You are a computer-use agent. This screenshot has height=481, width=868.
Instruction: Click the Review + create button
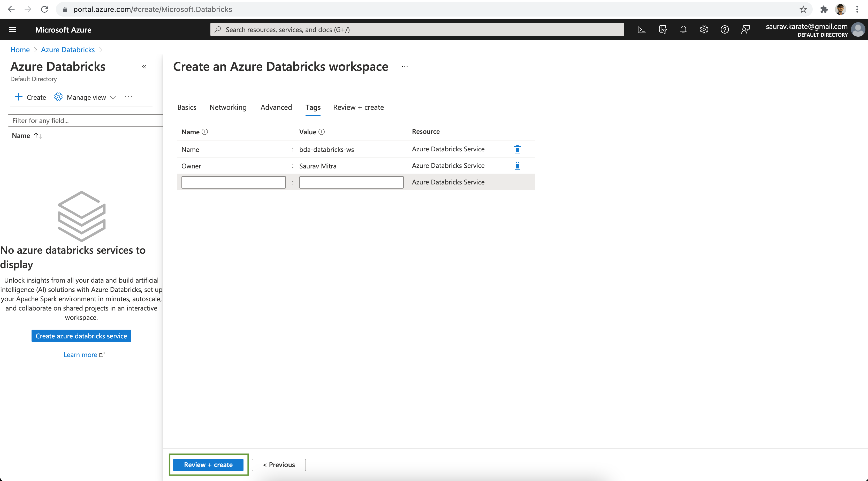[x=208, y=464]
